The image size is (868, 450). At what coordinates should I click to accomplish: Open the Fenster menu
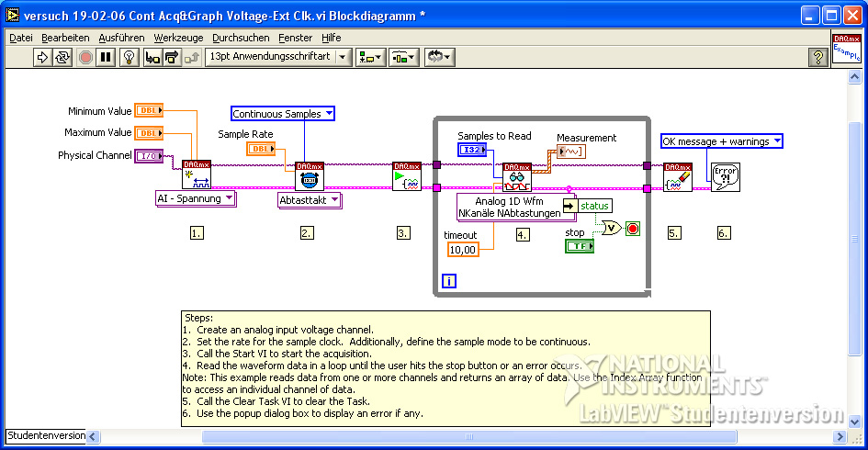coord(295,38)
